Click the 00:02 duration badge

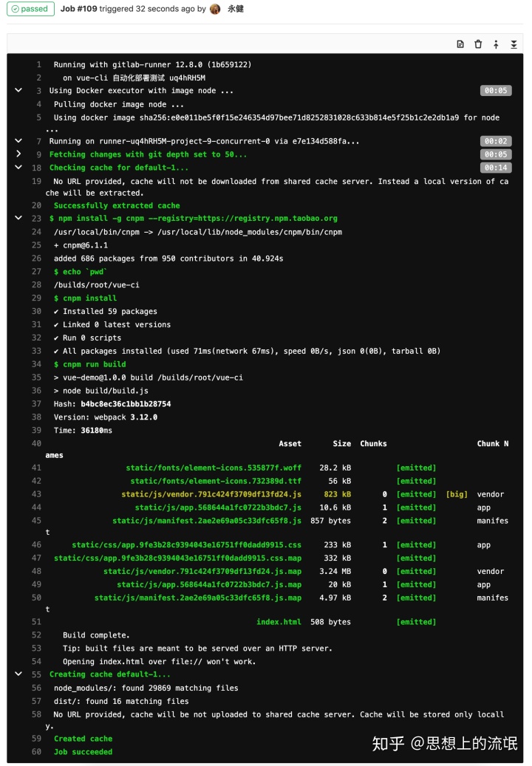point(496,141)
